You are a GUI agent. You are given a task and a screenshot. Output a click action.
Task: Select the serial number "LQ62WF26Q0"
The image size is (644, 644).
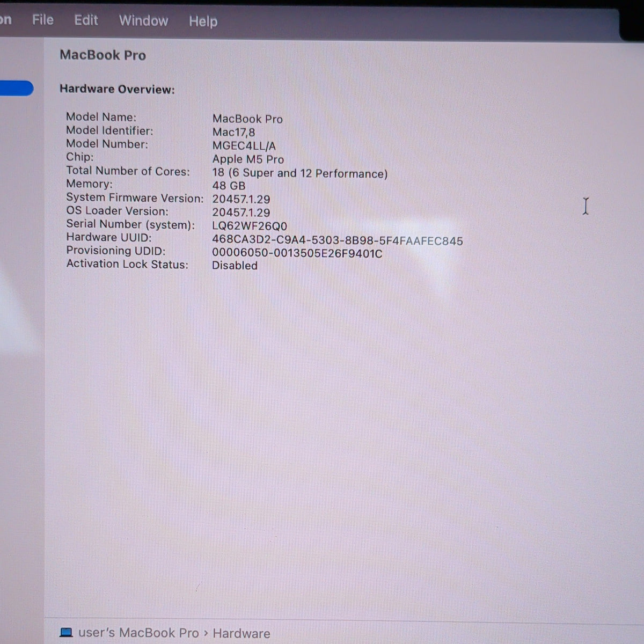coord(250,226)
